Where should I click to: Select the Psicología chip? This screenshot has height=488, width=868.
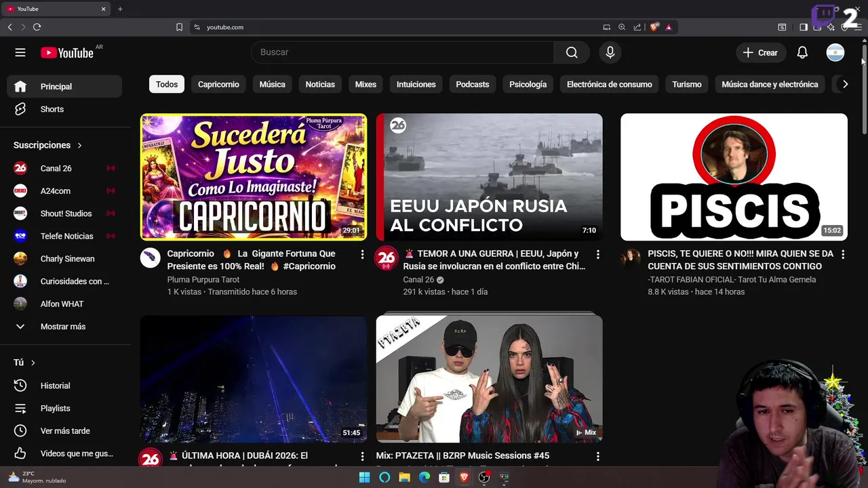point(528,84)
